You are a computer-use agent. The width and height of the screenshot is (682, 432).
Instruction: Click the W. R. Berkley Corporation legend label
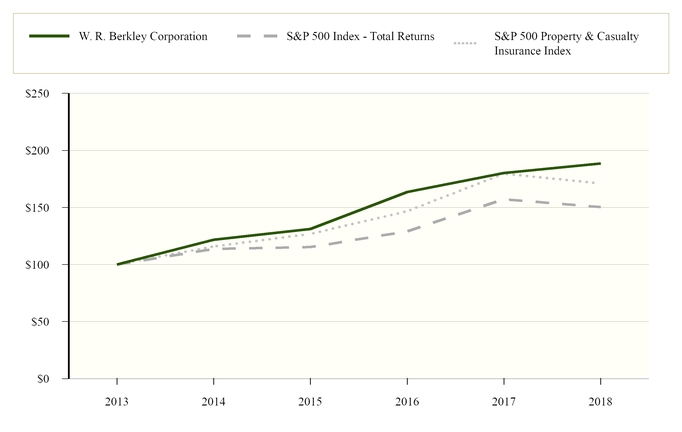tap(142, 37)
